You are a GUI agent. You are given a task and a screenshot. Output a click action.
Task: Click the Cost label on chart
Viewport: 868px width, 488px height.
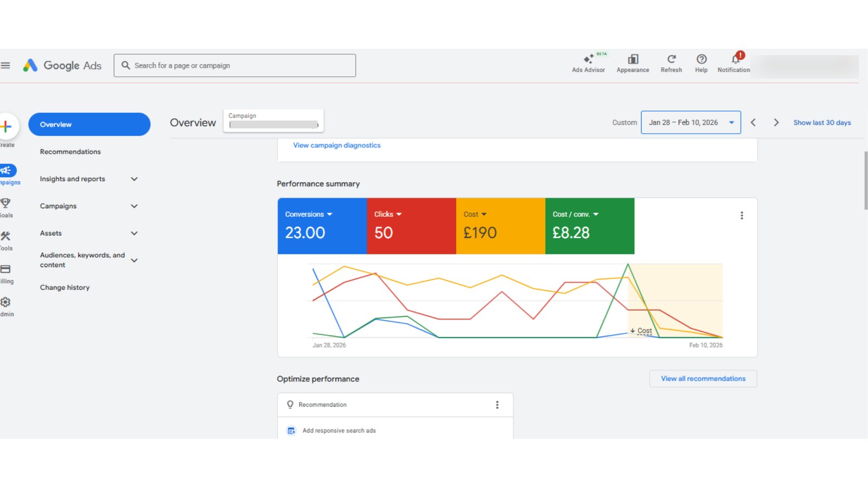coord(644,331)
